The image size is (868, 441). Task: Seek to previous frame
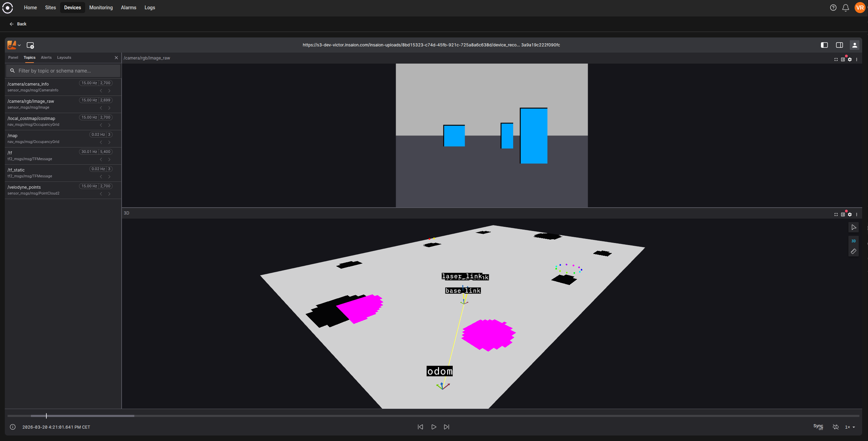pos(420,427)
